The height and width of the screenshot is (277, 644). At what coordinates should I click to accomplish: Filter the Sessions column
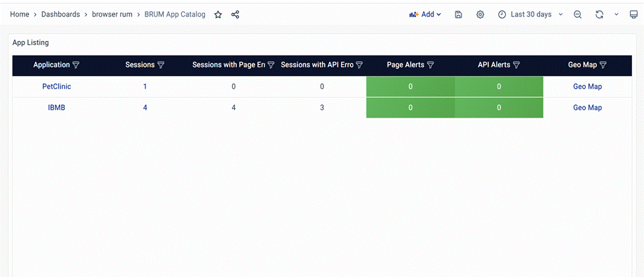click(x=161, y=65)
